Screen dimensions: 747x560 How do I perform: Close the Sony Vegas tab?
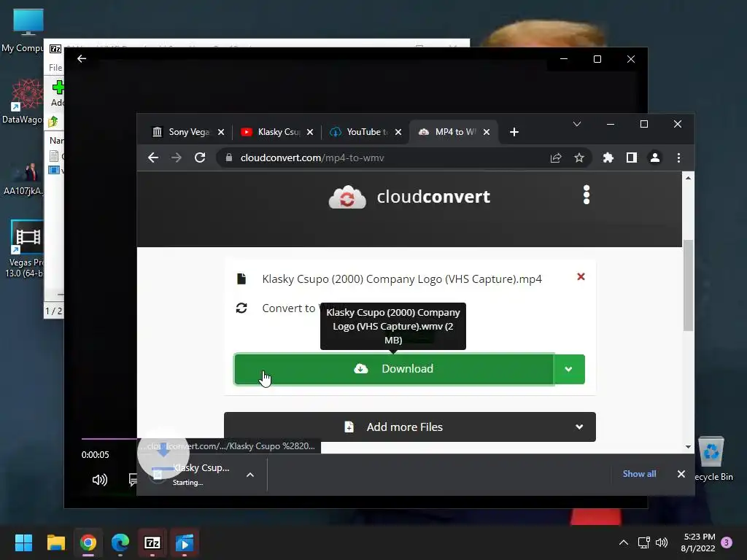coord(221,133)
